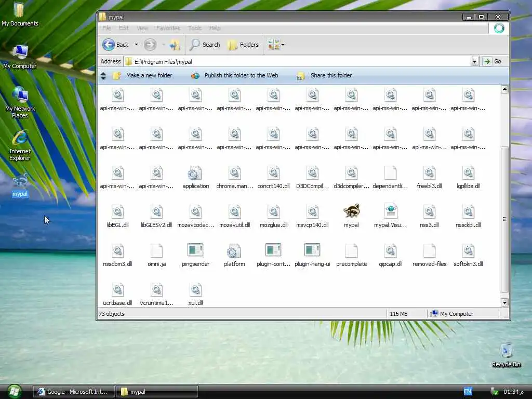
Task: Select the removed-files file
Action: (x=429, y=255)
